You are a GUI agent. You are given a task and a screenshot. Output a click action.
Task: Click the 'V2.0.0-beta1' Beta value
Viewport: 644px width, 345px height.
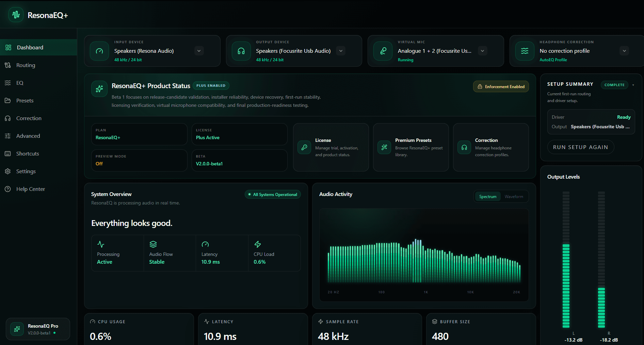(x=209, y=164)
